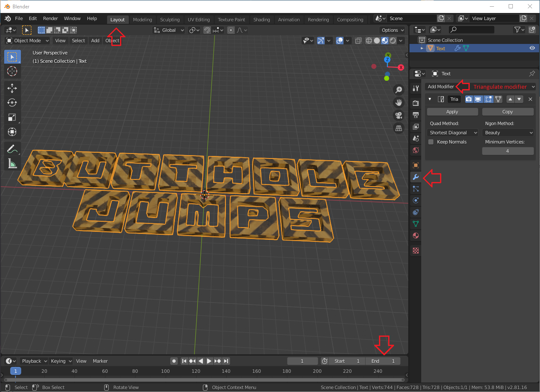The width and height of the screenshot is (540, 392).
Task: Click the zoom viewport magnifier icon
Action: [399, 90]
